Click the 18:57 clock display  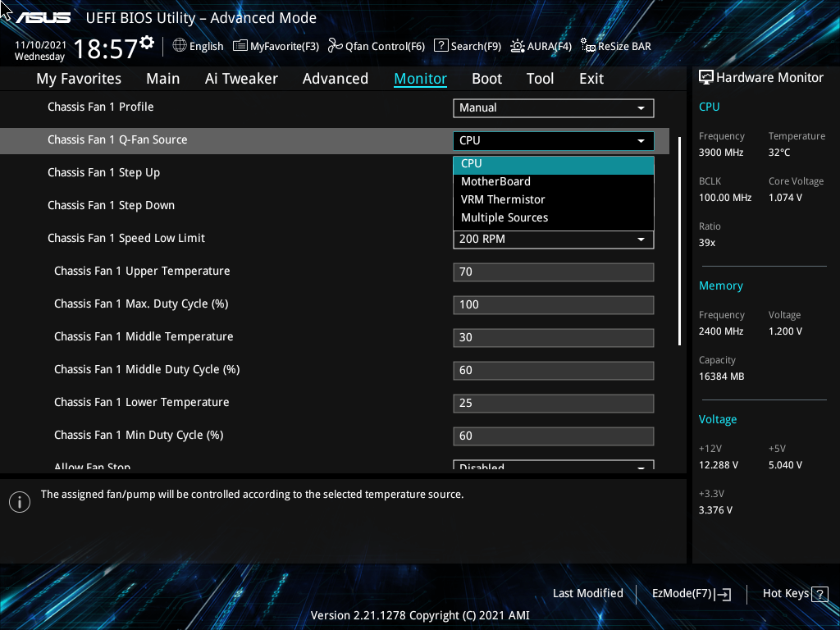pos(106,49)
